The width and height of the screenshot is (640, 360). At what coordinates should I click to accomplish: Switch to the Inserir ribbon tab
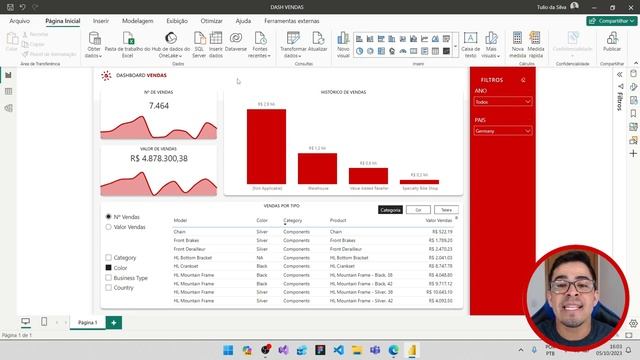point(100,21)
